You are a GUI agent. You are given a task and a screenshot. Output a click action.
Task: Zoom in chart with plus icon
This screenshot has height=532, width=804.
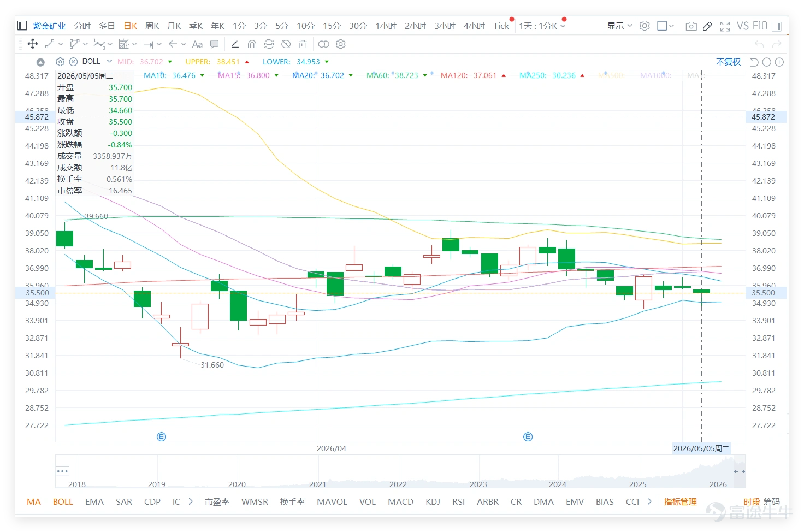click(779, 62)
